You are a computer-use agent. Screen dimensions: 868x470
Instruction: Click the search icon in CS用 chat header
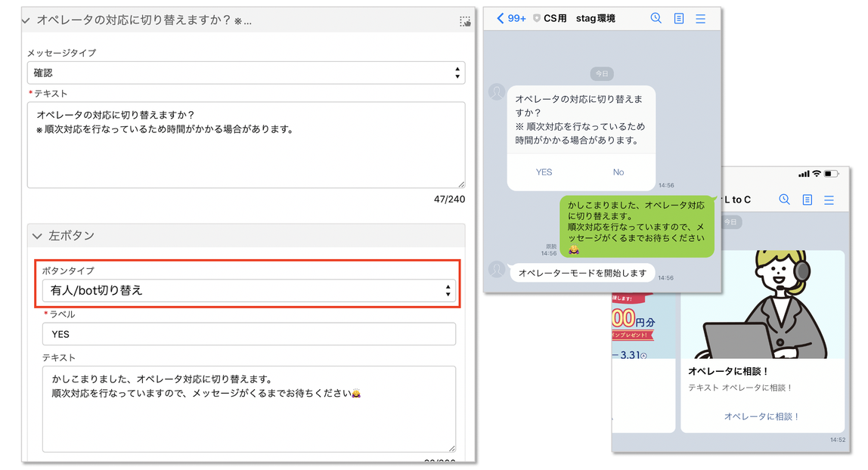click(656, 18)
